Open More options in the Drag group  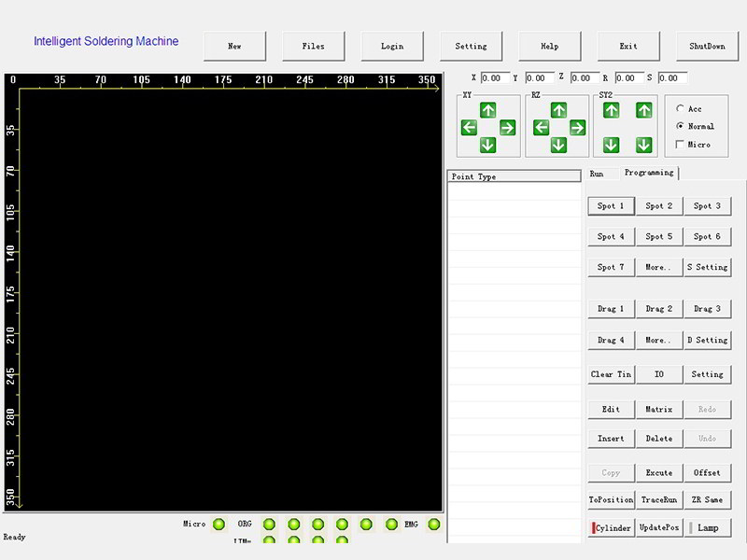pyautogui.click(x=658, y=340)
